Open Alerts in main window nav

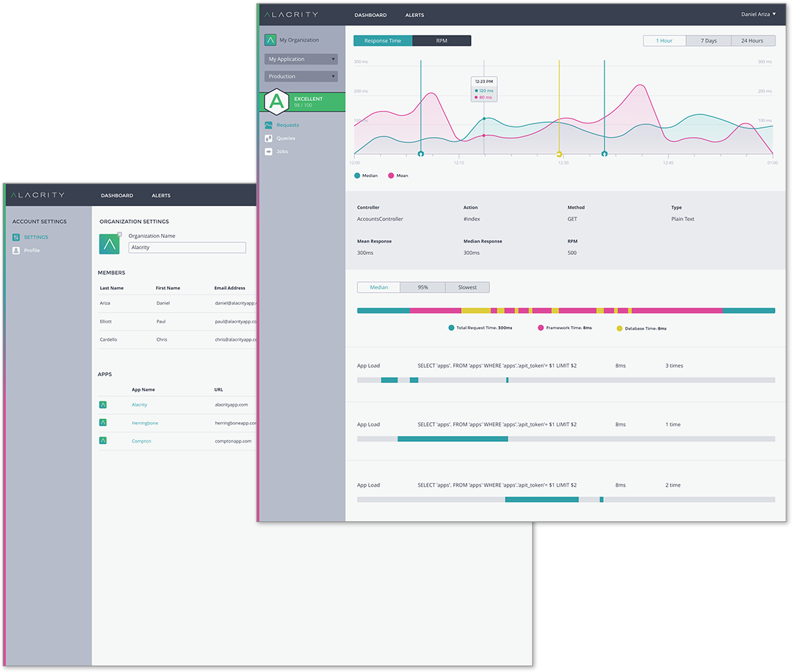415,15
